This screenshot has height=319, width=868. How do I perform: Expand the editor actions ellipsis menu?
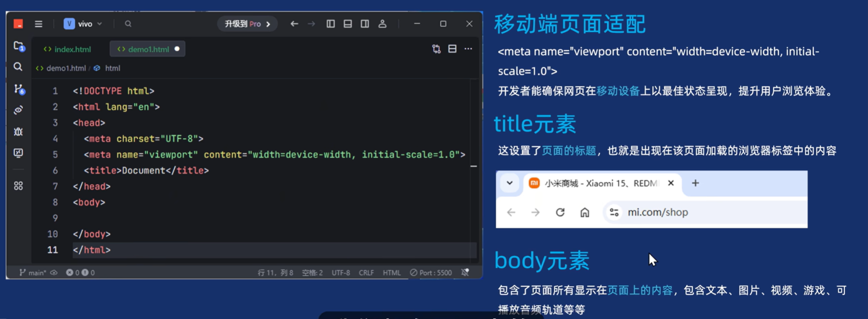[468, 49]
